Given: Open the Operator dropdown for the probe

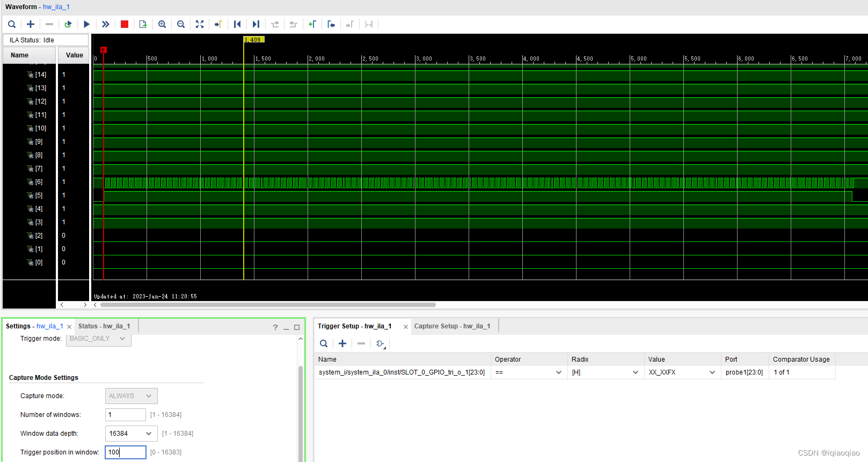Looking at the screenshot, I should (529, 372).
